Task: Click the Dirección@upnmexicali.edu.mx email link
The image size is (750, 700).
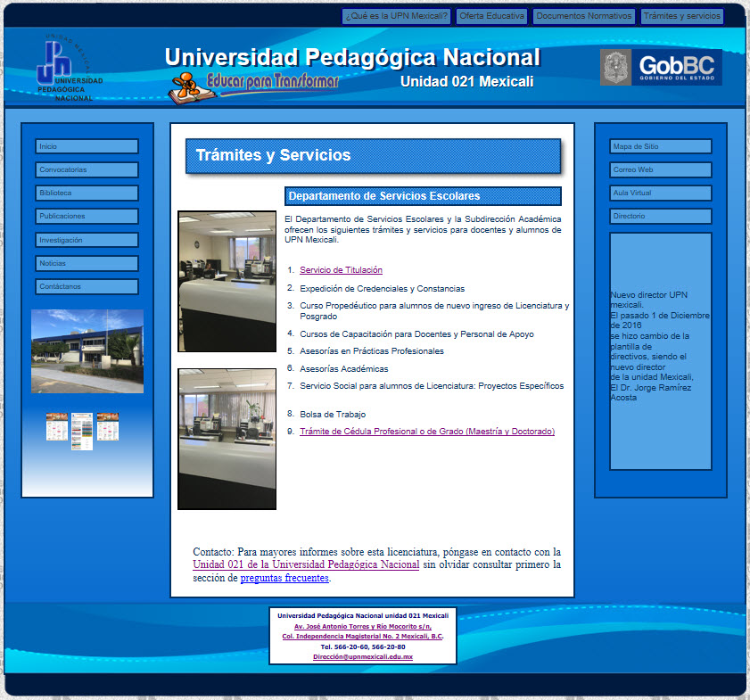Action: click(x=363, y=657)
